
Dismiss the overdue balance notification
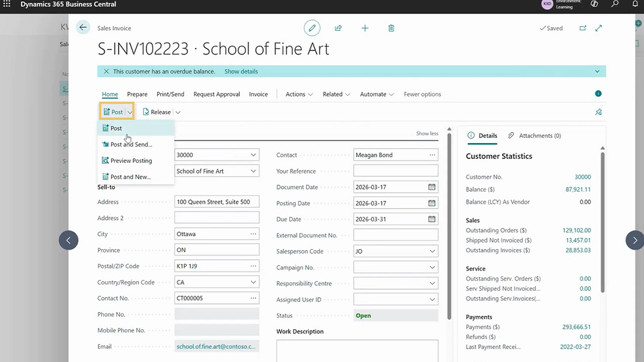pos(106,72)
